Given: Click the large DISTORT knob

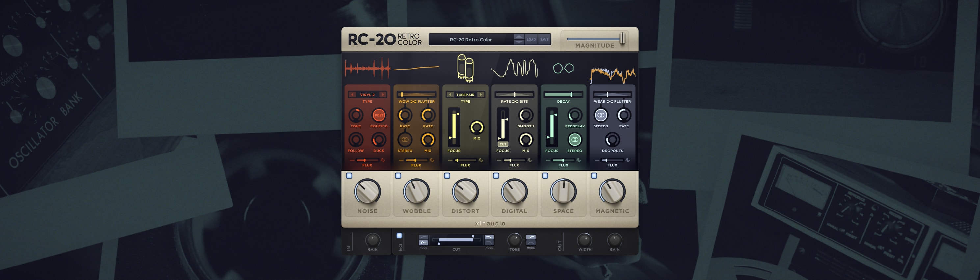Looking at the screenshot, I should (465, 191).
